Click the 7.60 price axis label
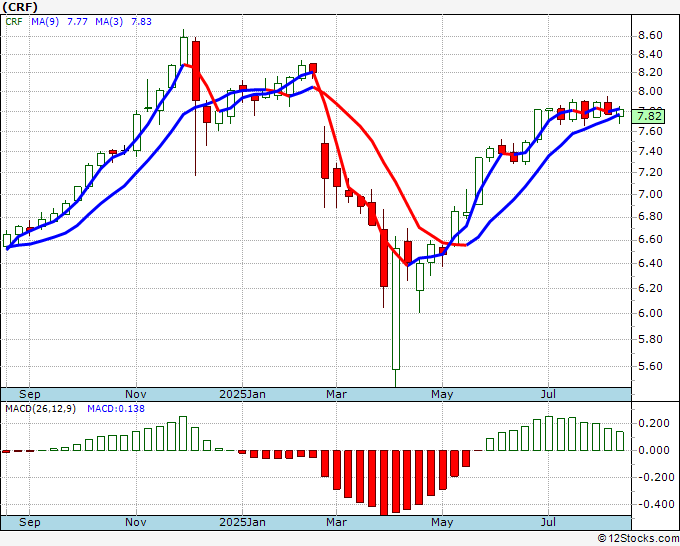This screenshot has height=546, width=680. [650, 131]
